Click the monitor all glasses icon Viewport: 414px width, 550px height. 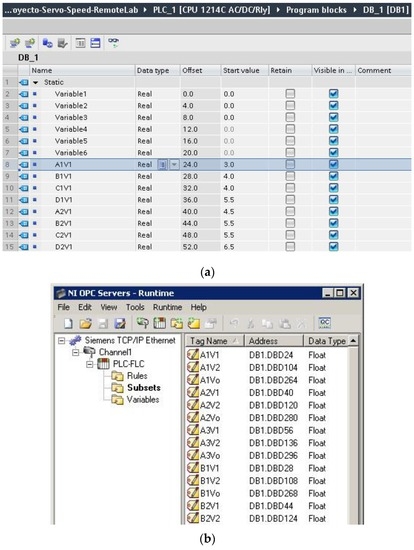(x=113, y=43)
